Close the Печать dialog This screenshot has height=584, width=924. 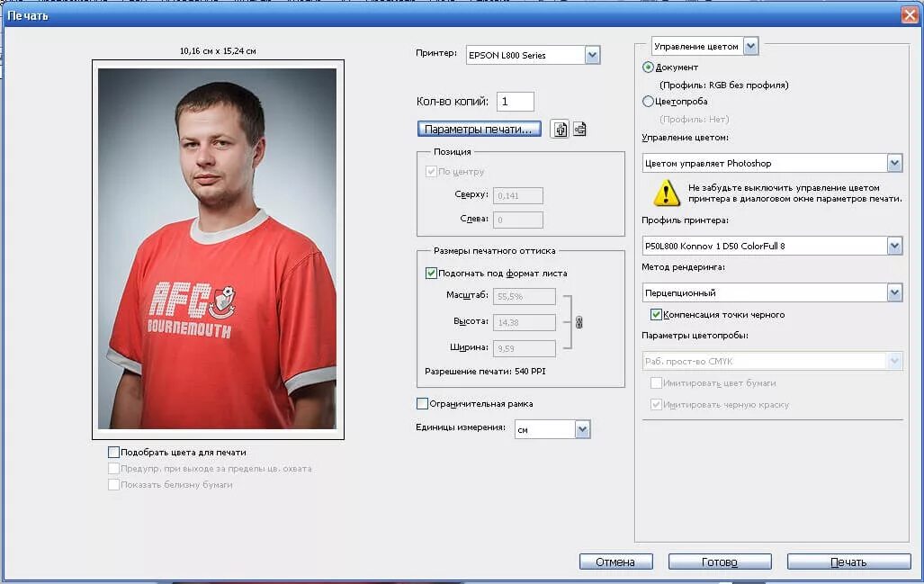click(910, 14)
